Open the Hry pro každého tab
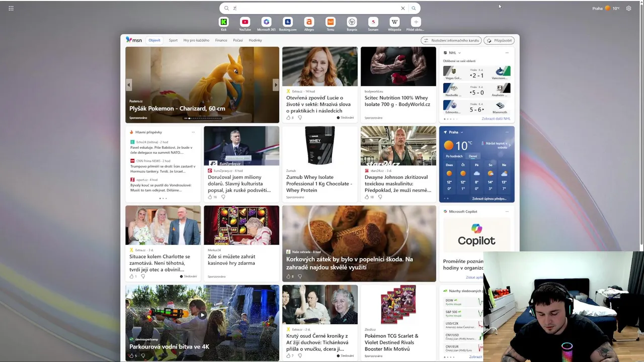 [196, 40]
